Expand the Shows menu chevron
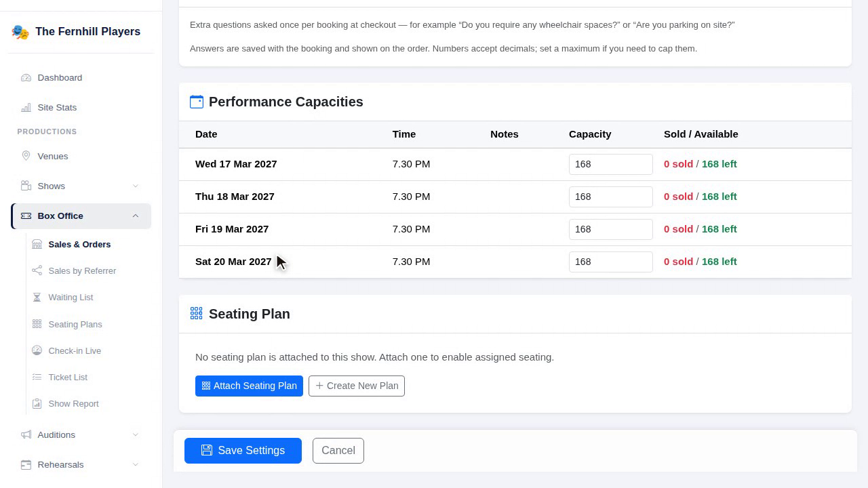The height and width of the screenshot is (488, 868). [x=135, y=186]
